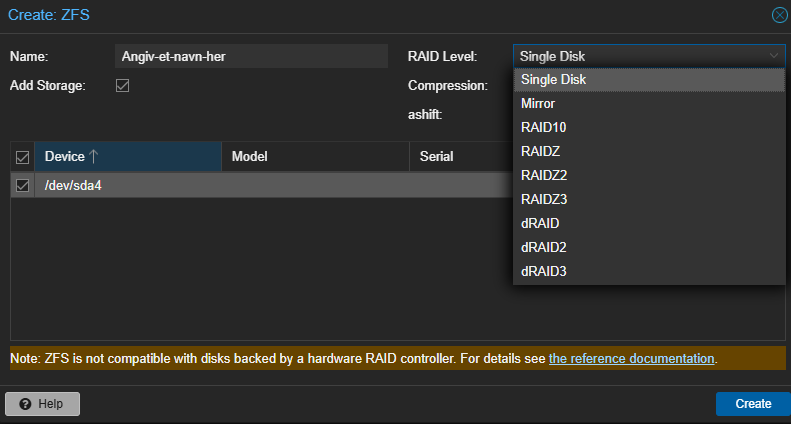The width and height of the screenshot is (791, 424).
Task: Toggle the Add Storage checkbox
Action: (x=123, y=85)
